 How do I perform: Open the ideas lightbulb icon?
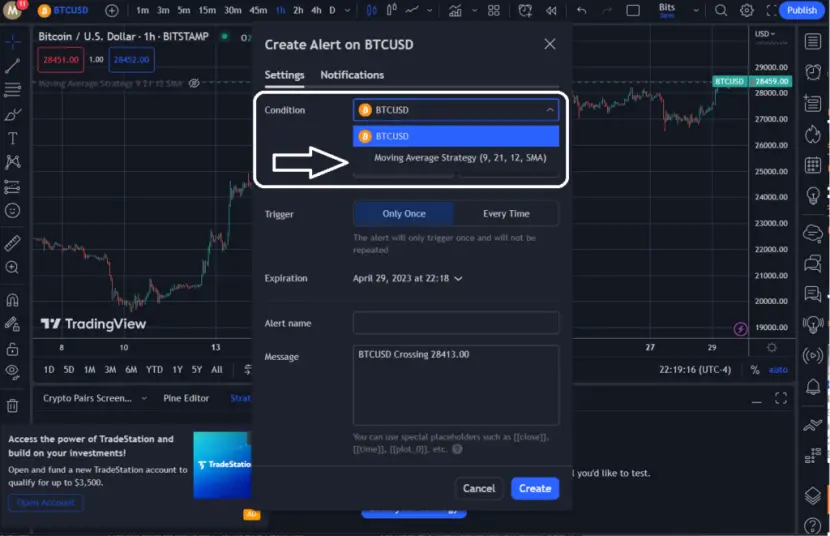[813, 196]
